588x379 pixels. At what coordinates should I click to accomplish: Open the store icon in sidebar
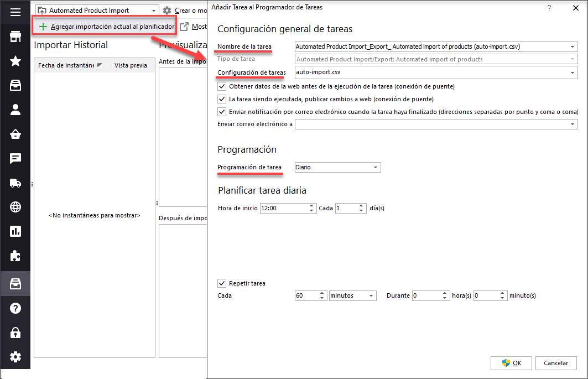pyautogui.click(x=15, y=37)
